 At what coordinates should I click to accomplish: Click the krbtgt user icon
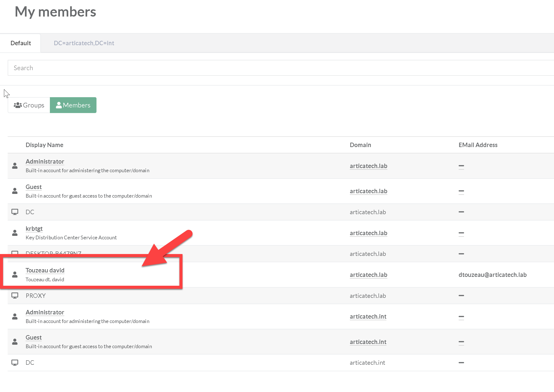[x=15, y=233]
